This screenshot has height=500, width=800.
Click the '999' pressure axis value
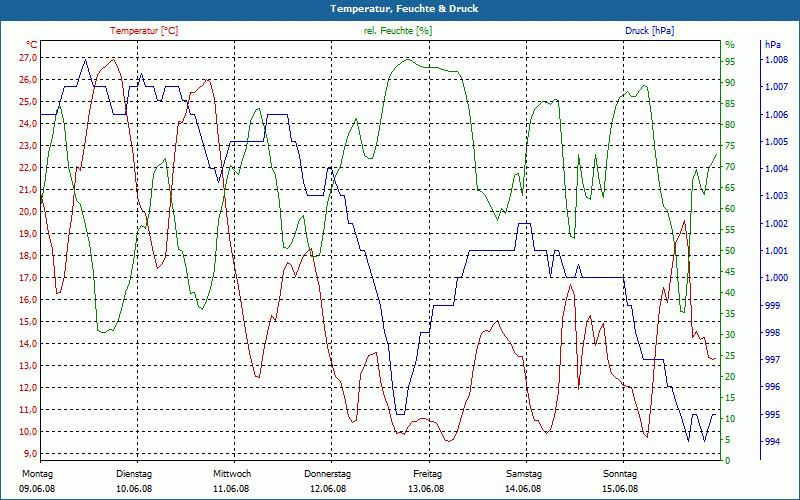point(773,305)
